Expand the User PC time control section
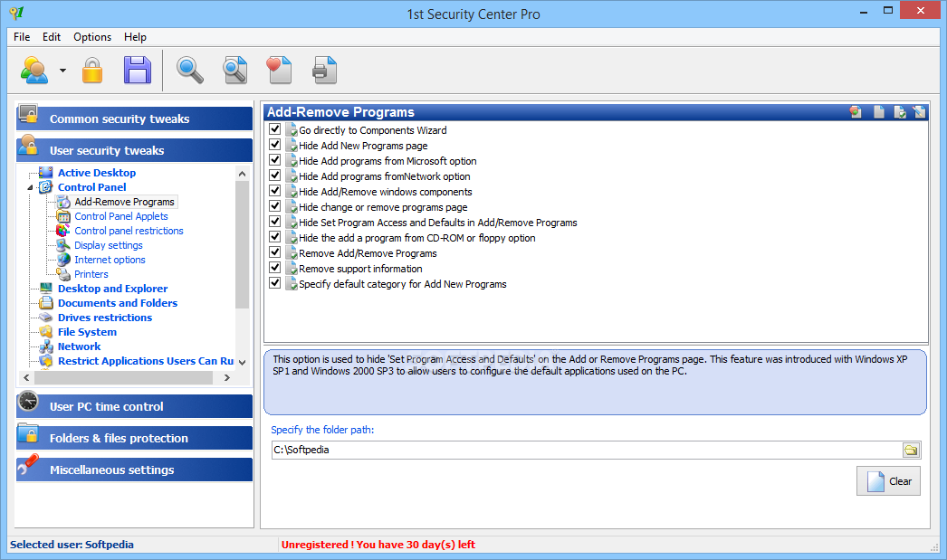Screen dimensions: 947x560 click(x=134, y=407)
